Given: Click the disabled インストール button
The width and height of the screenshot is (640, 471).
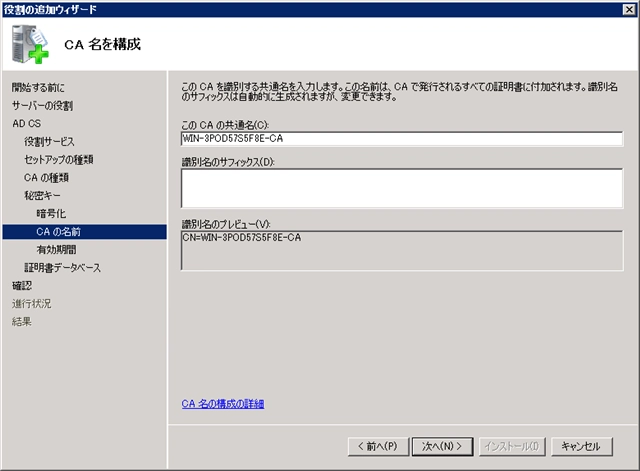Looking at the screenshot, I should click(511, 446).
